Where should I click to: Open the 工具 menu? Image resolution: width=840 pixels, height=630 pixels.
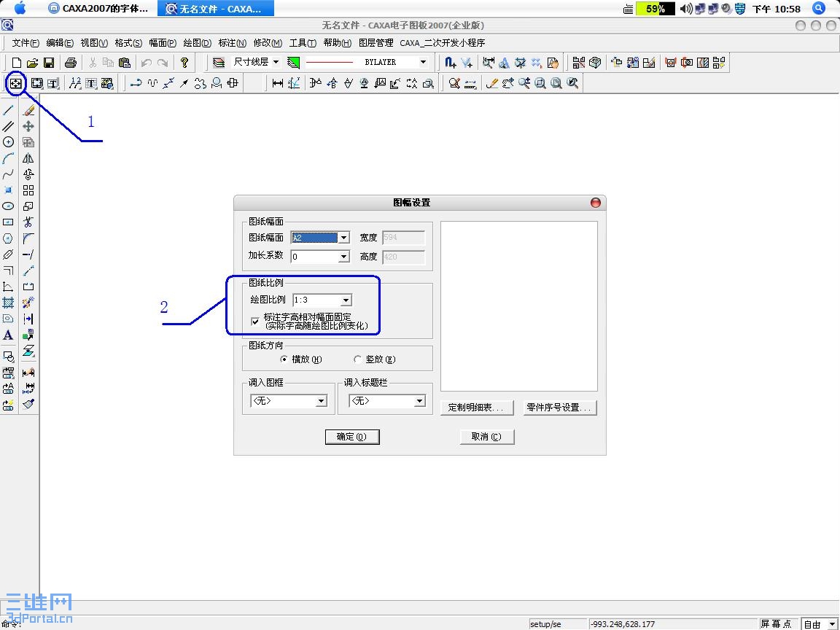303,43
